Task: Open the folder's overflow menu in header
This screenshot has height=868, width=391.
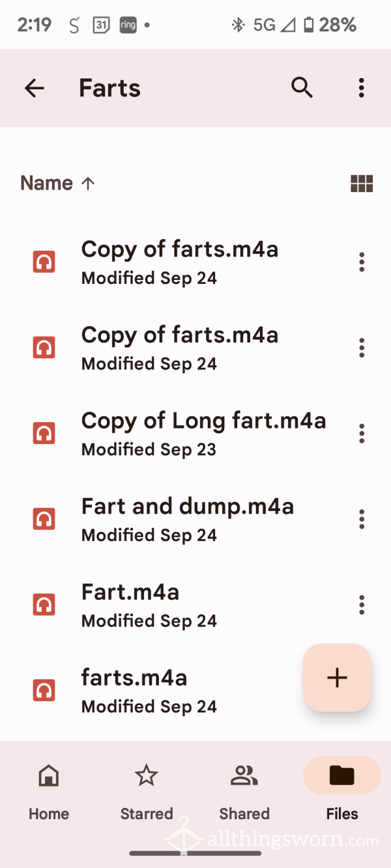Action: [x=361, y=88]
